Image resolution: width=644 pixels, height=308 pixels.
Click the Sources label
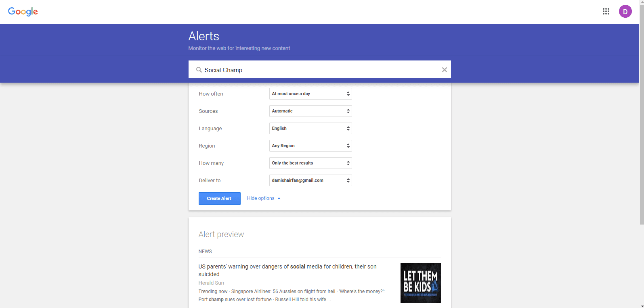(208, 111)
